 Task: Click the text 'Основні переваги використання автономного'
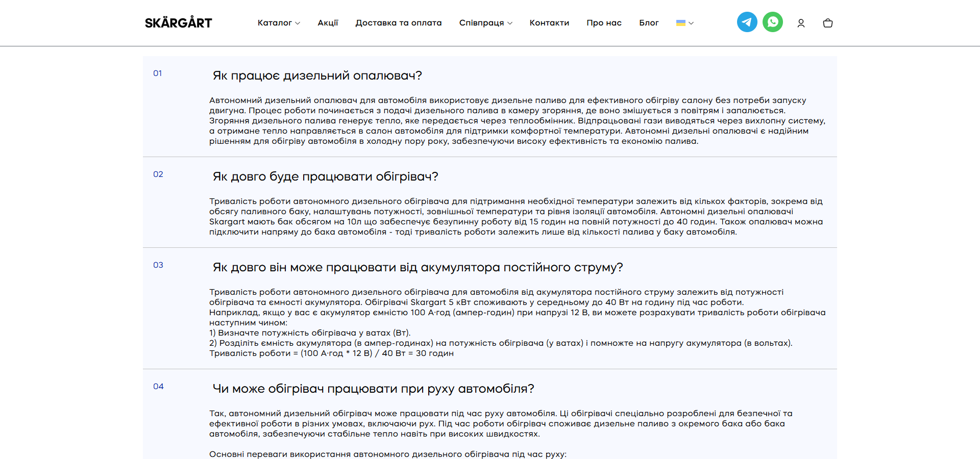point(388,454)
